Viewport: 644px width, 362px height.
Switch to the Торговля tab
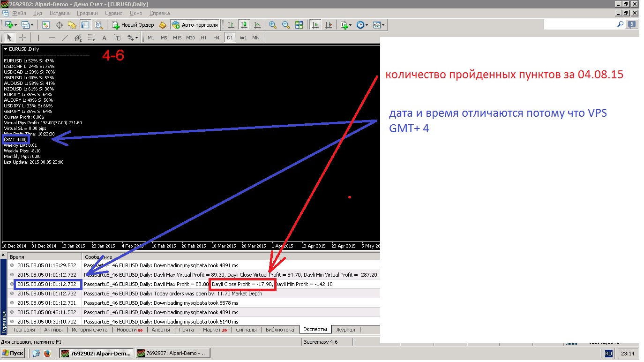click(23, 330)
